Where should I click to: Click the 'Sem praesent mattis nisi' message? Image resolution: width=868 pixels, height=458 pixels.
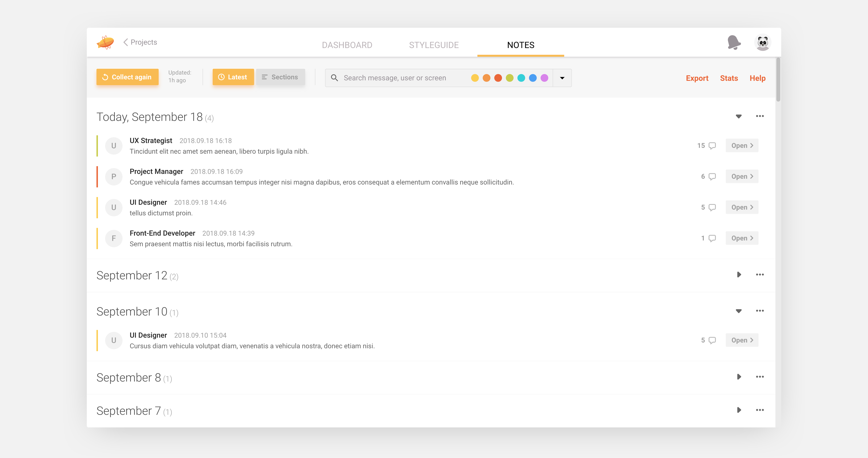point(211,244)
